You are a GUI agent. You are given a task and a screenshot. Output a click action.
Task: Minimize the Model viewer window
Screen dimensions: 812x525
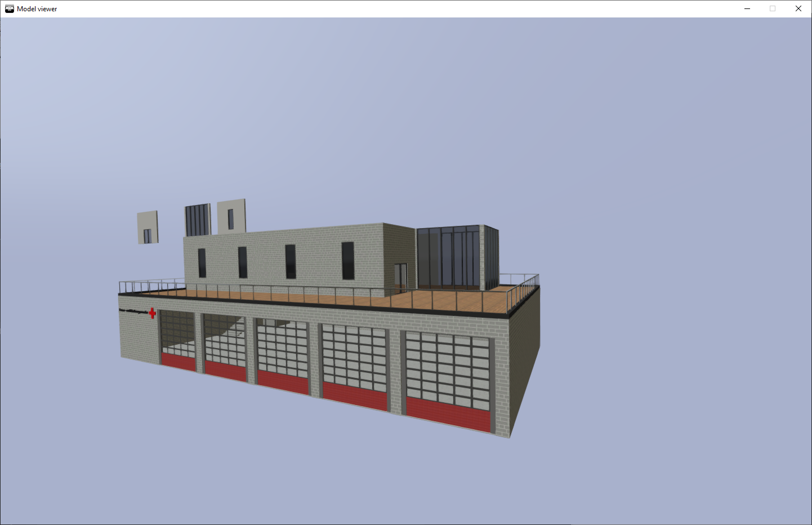747,9
